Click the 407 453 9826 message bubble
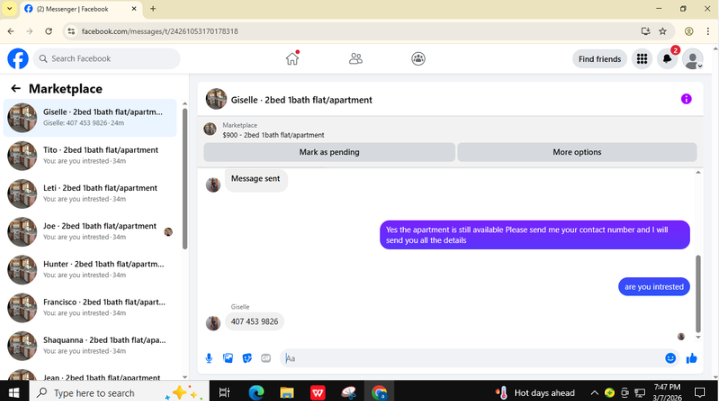The height and width of the screenshot is (401, 719). pyautogui.click(x=254, y=322)
